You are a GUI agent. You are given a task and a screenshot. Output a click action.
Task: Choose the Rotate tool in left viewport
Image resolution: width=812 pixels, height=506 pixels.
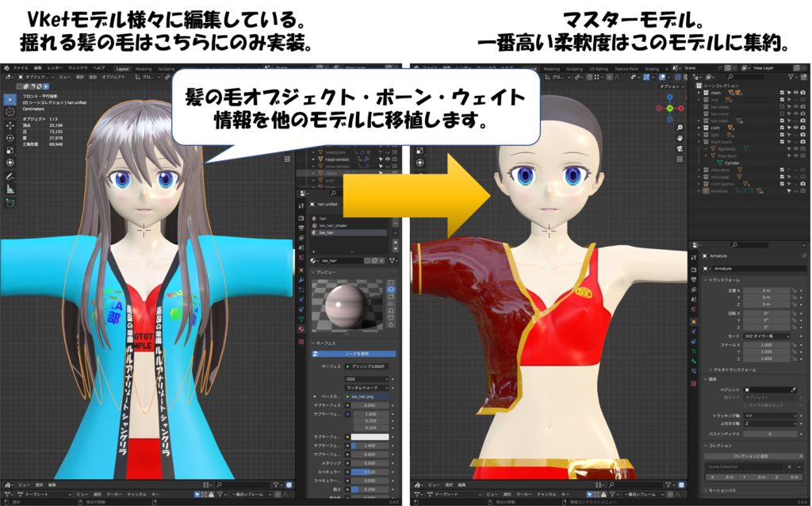coord(10,138)
